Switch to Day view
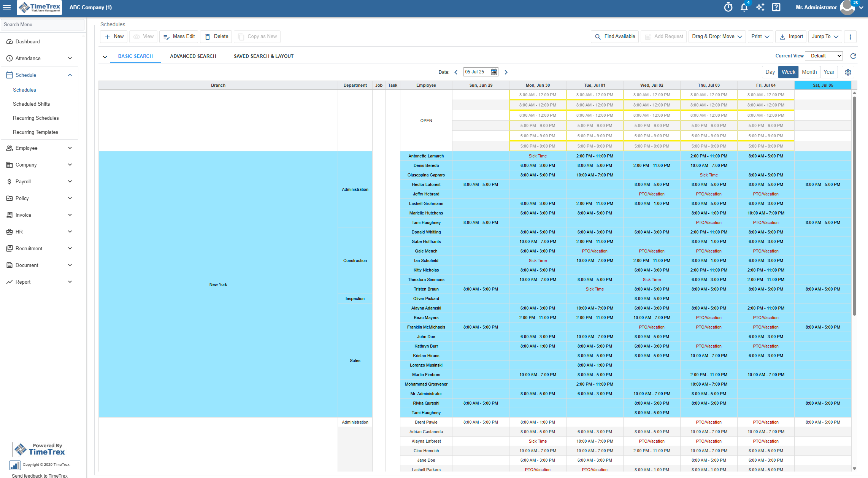The width and height of the screenshot is (868, 478). (x=770, y=72)
